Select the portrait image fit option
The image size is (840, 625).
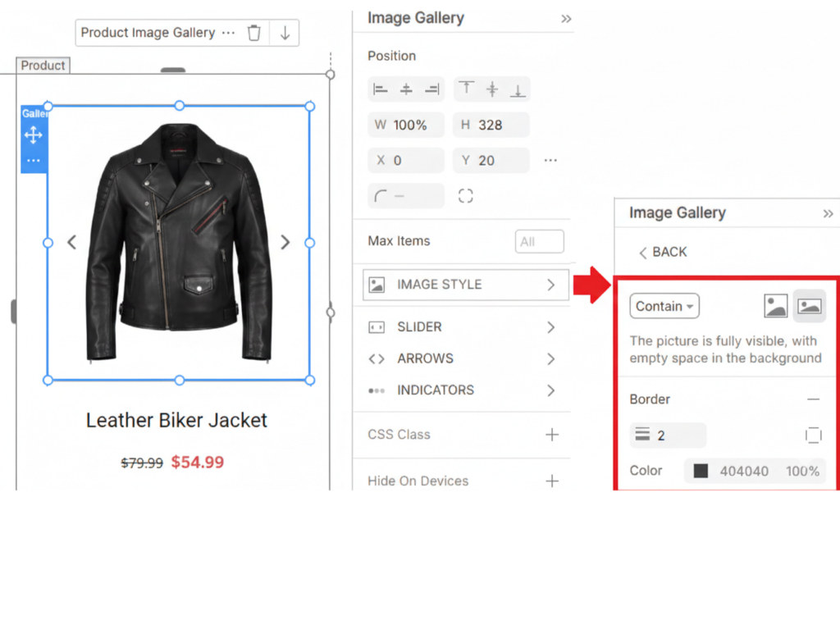775,306
